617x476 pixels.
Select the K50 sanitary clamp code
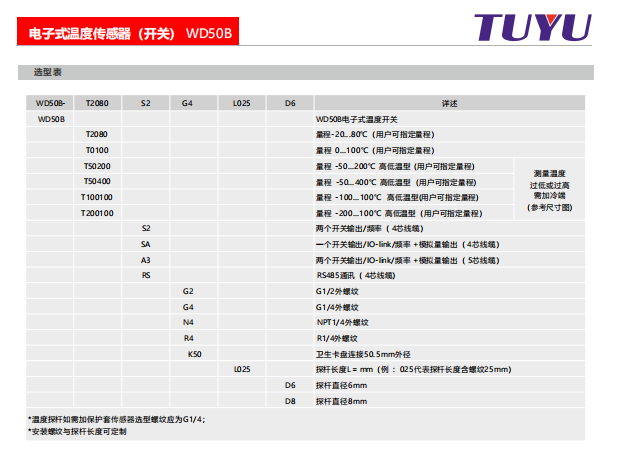195,353
